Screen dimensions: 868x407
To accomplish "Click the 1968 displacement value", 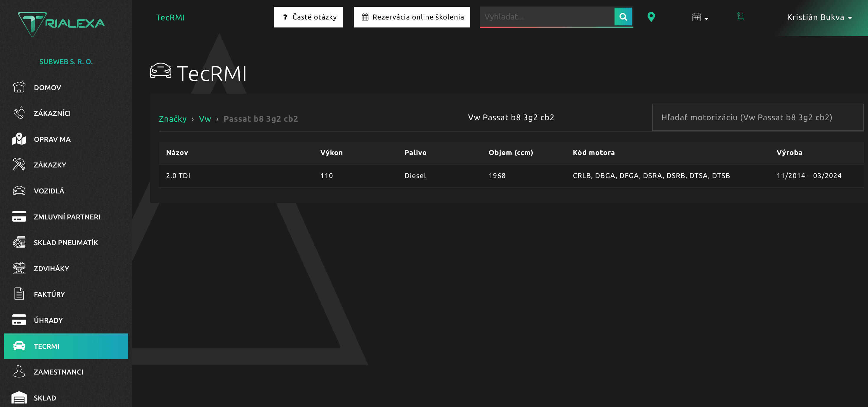I will 497,175.
